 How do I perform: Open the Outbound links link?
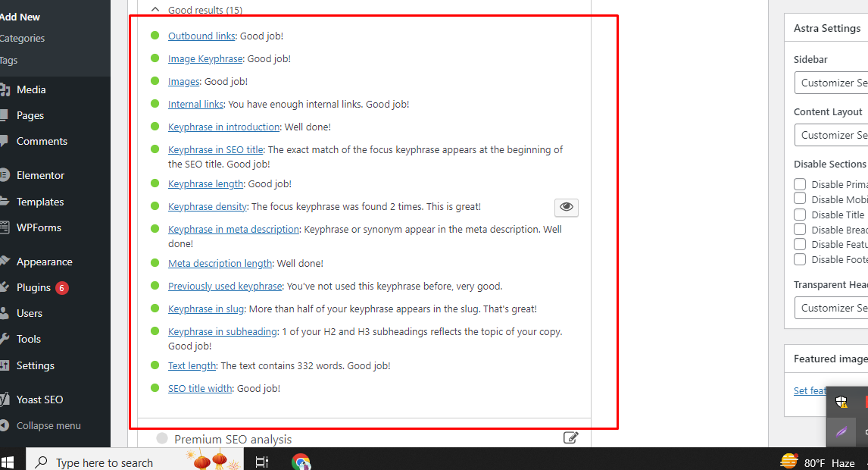click(x=201, y=36)
